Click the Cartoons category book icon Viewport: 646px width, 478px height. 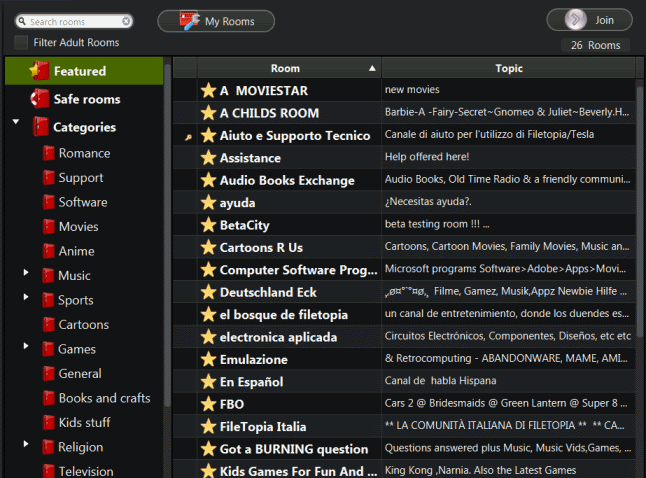point(49,324)
